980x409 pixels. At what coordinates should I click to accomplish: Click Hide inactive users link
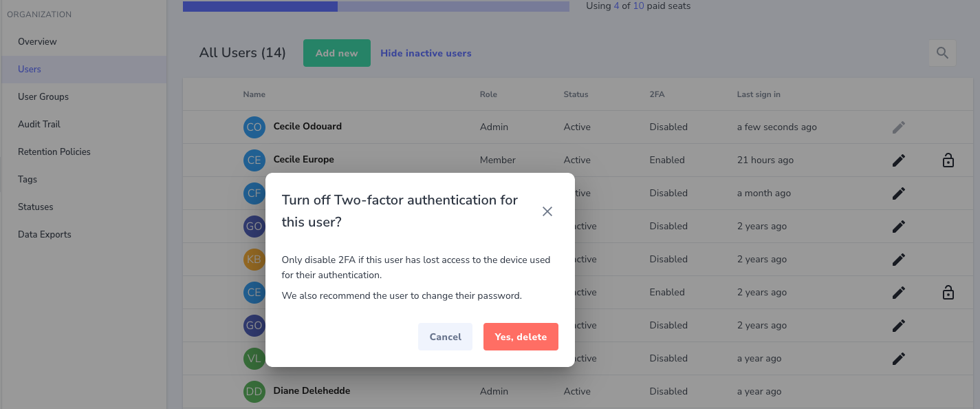(x=426, y=53)
